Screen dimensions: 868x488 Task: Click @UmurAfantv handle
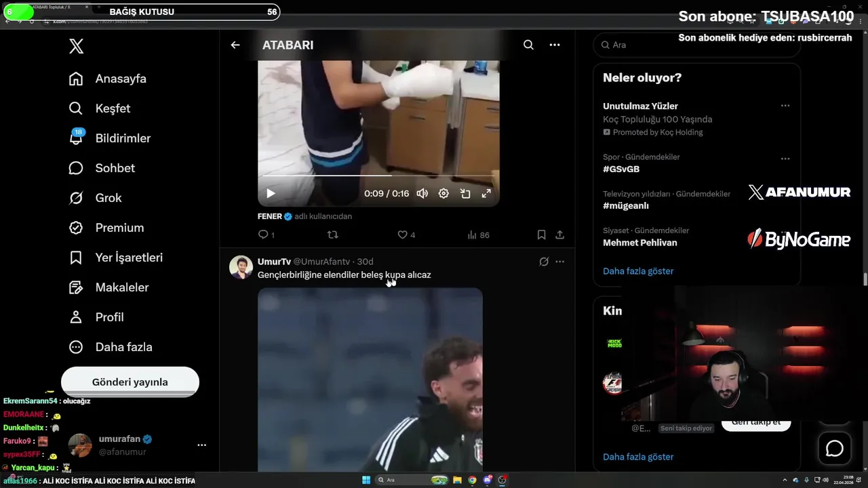[x=321, y=262]
